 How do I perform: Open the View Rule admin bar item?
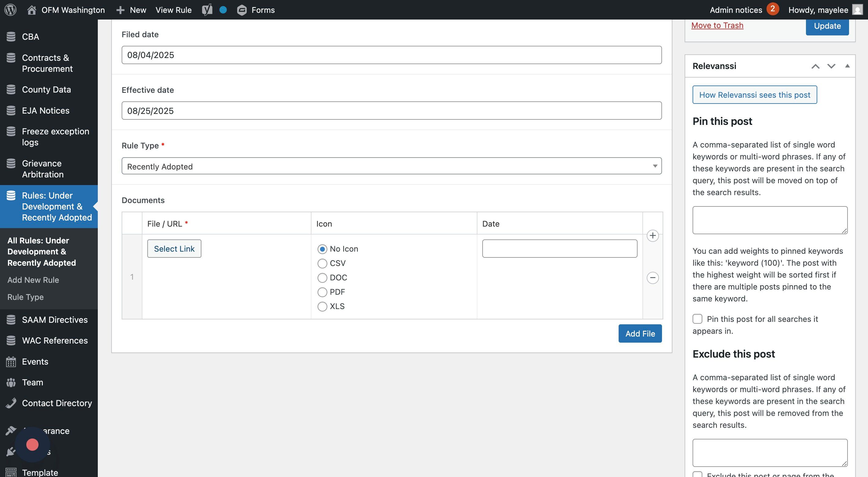pyautogui.click(x=173, y=10)
